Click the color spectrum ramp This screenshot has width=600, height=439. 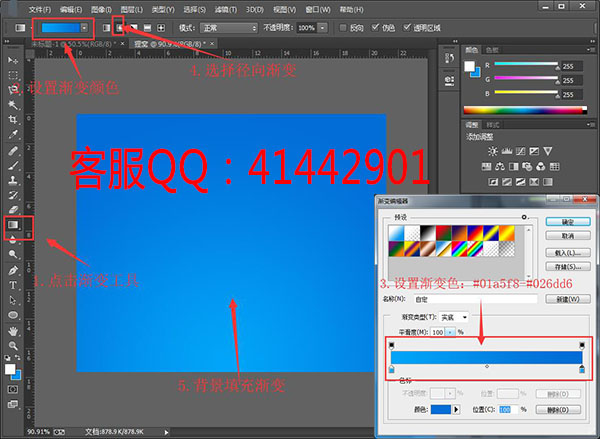coord(525,110)
